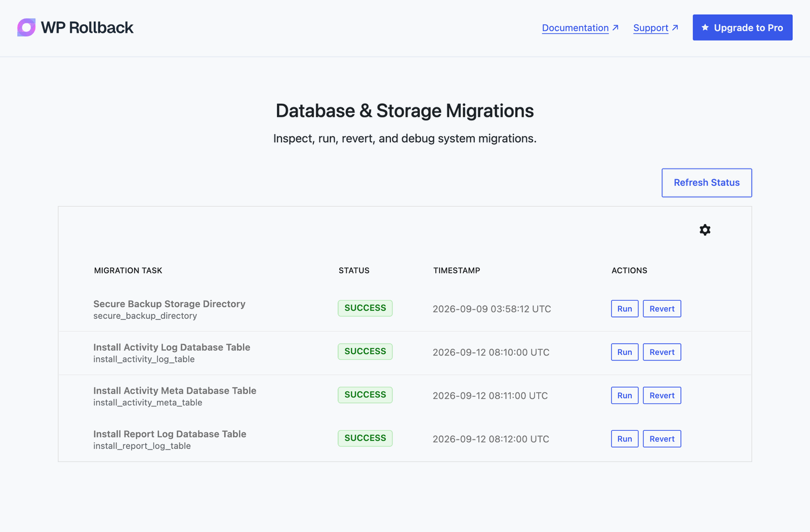Select the timestamp 2026-09-12 08:10:00 UTC
Image resolution: width=810 pixels, height=532 pixels.
[491, 352]
